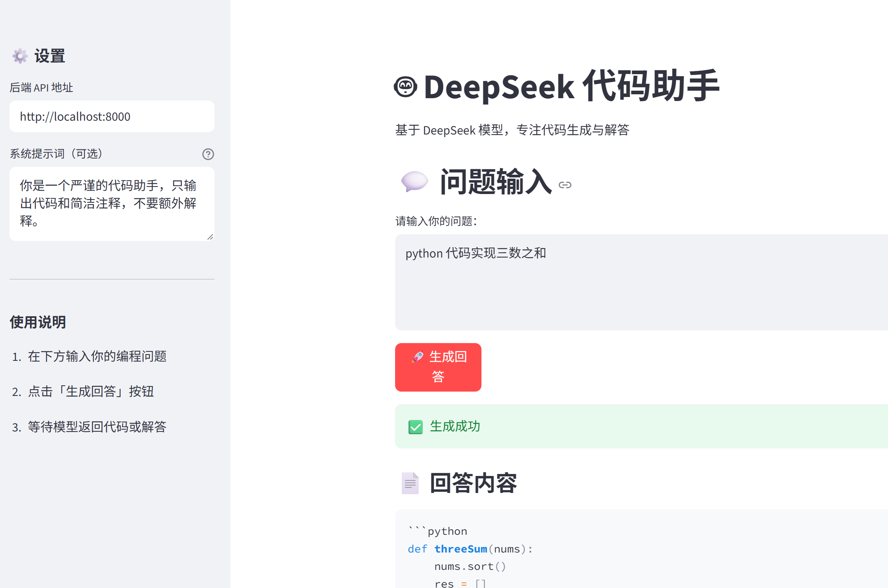
Task: Click the resize handle of system prompt box
Action: 210,237
